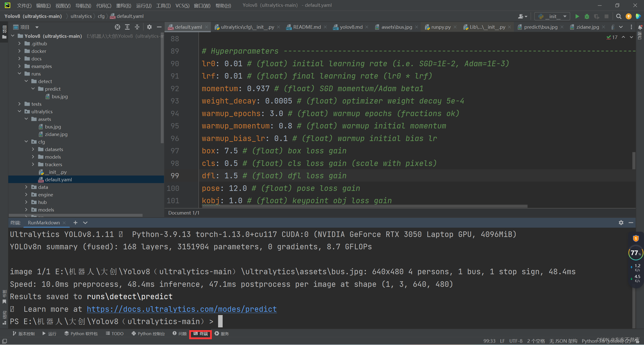
Task: Expand the datasets folder
Action: pos(33,149)
